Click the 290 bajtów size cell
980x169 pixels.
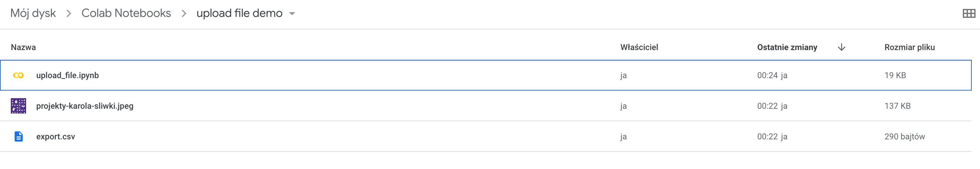click(x=905, y=136)
